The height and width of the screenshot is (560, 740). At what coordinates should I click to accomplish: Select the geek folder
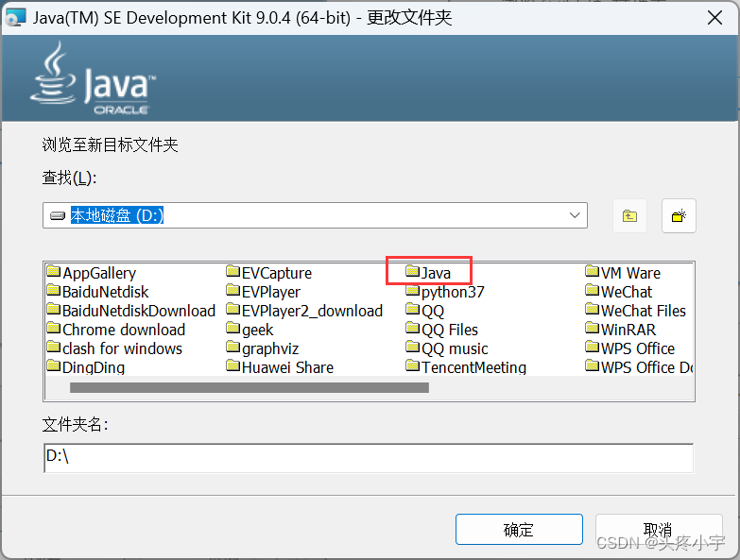[x=250, y=330]
